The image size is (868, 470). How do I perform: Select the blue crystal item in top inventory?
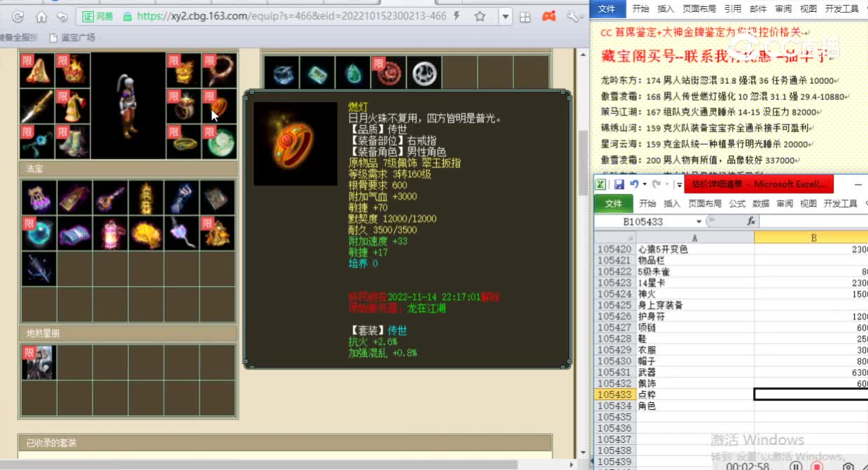coord(282,73)
